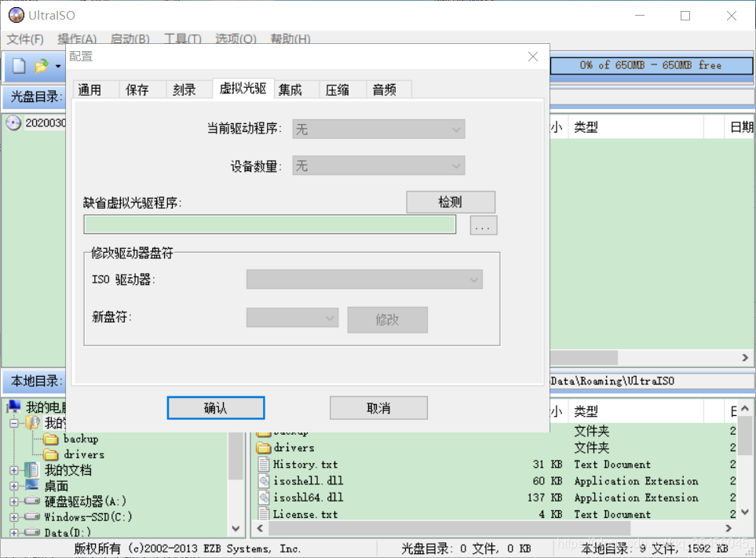Open the 新盘符 dropdown
The height and width of the screenshot is (558, 756).
(292, 318)
